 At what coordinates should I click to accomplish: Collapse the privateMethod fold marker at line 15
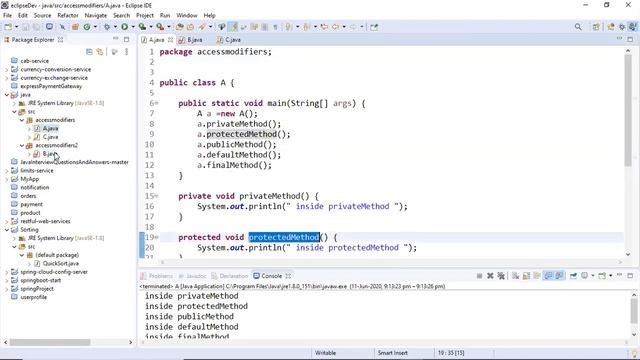pyautogui.click(x=156, y=196)
